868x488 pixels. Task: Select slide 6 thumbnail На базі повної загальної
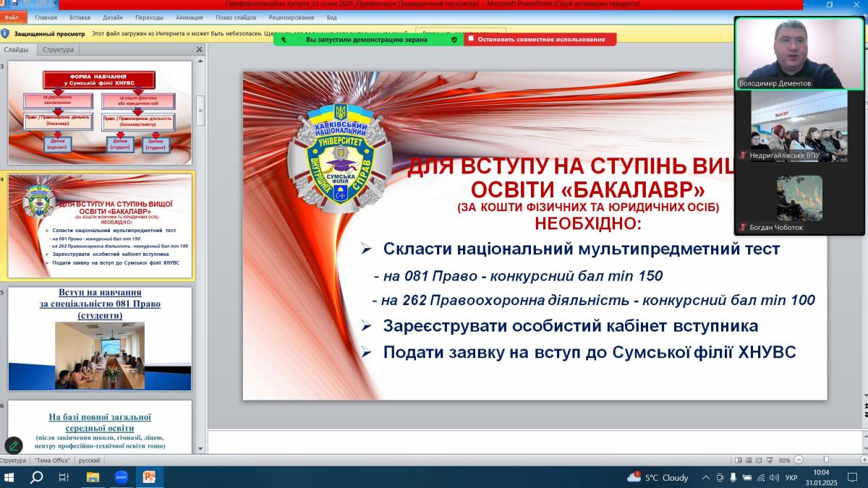click(x=100, y=427)
